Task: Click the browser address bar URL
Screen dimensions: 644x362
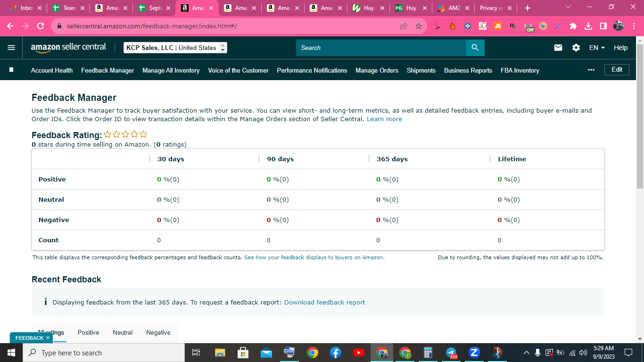Action: (152, 26)
